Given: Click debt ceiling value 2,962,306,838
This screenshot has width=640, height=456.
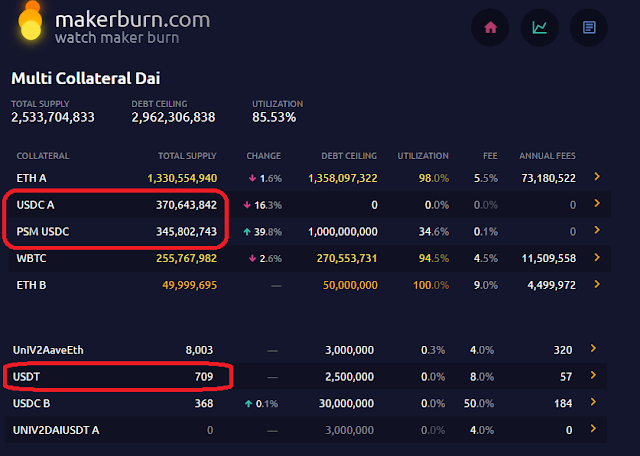Looking at the screenshot, I should coord(173,118).
